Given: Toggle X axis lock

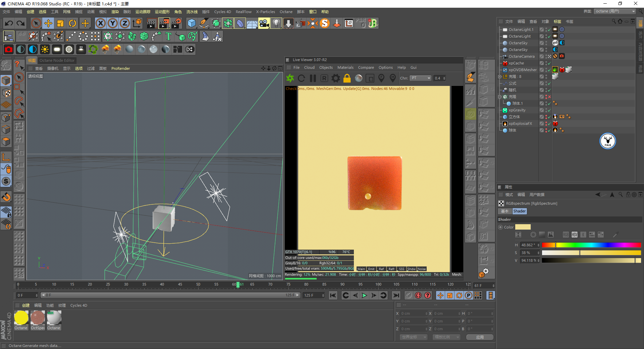Looking at the screenshot, I should point(101,23).
